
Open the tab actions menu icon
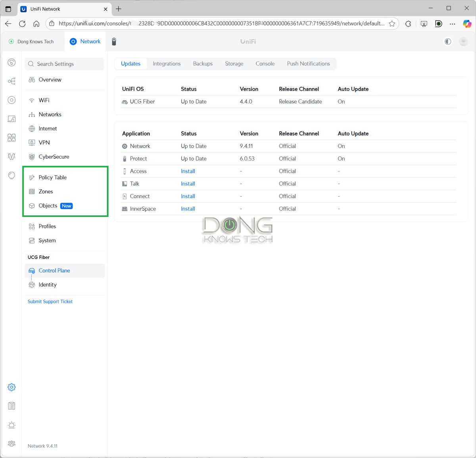pos(8,9)
